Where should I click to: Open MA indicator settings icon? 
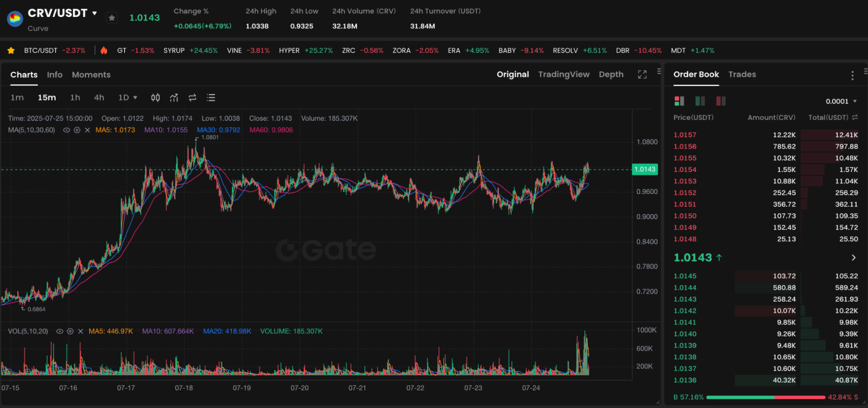pos(77,130)
